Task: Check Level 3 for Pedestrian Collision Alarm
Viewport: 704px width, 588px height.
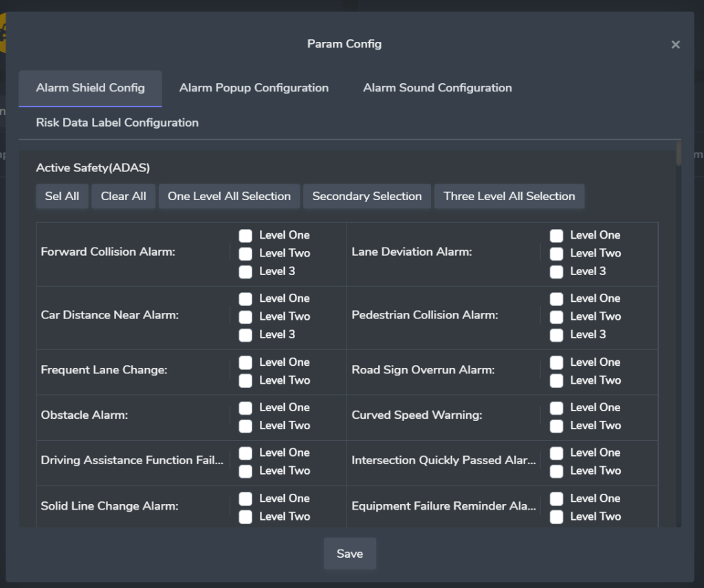Action: [556, 335]
